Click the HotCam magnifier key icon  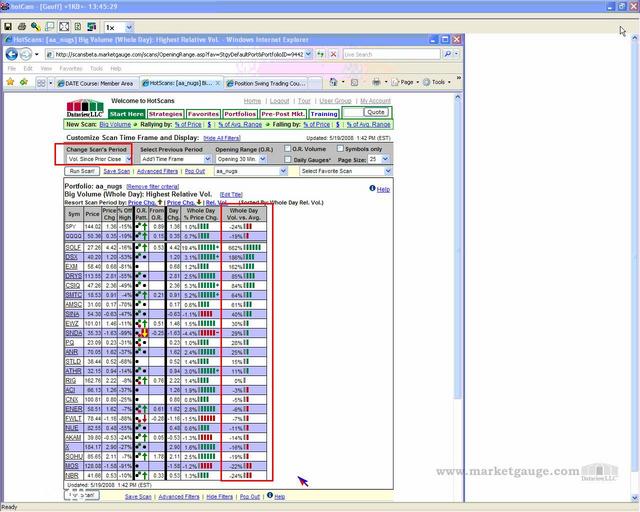coord(36,27)
